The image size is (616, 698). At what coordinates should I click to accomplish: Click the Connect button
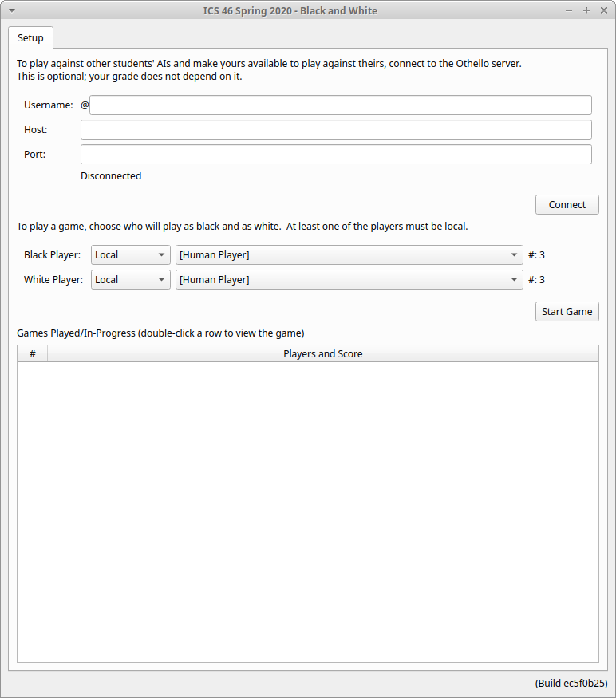(567, 205)
